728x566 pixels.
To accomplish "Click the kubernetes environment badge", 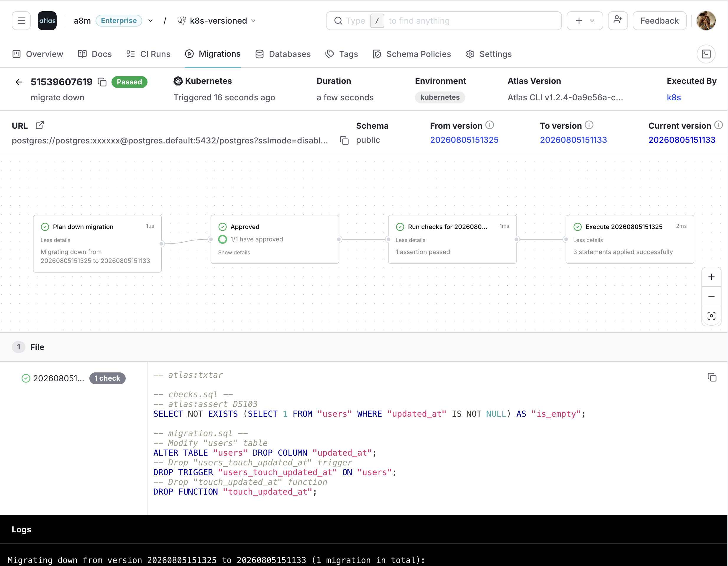I will coord(440,97).
